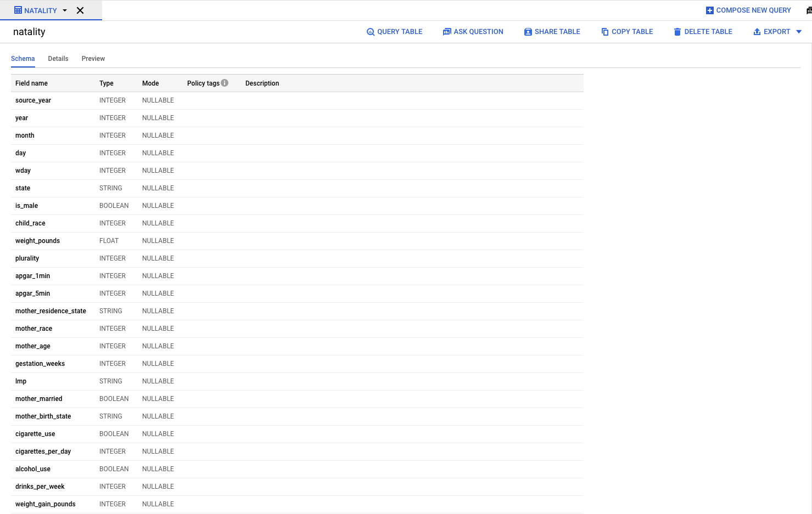
Task: Select the wday field name
Action: click(23, 171)
